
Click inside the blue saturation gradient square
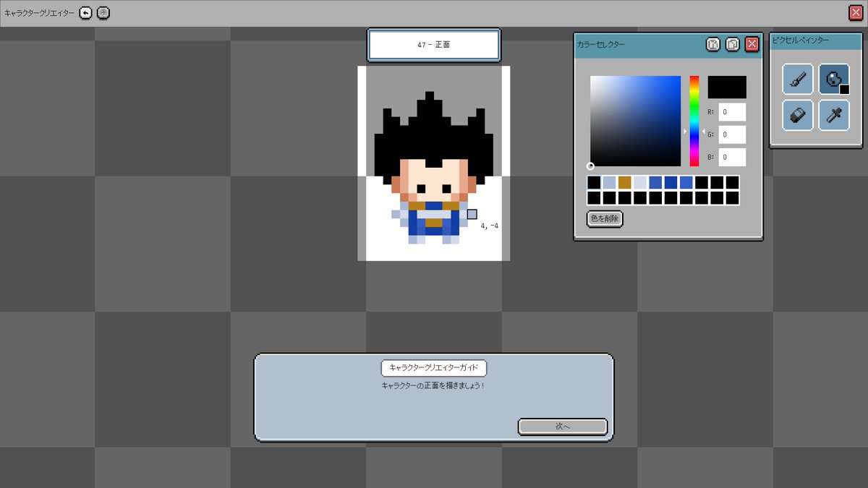pos(635,121)
